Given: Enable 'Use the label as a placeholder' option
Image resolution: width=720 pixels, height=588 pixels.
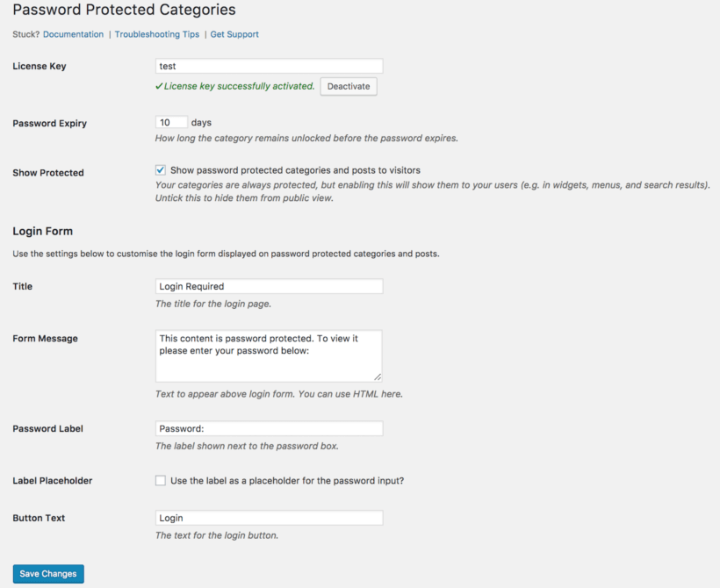Looking at the screenshot, I should 160,480.
